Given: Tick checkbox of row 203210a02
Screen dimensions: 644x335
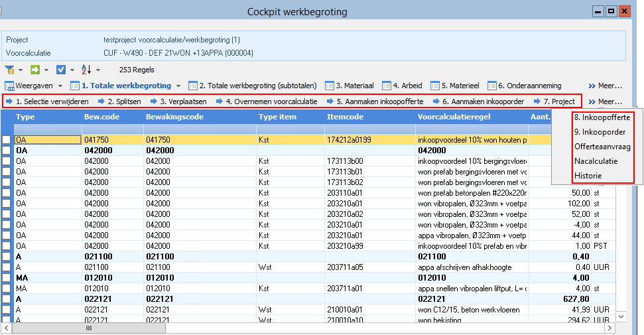Looking at the screenshot, I should click(x=6, y=214).
